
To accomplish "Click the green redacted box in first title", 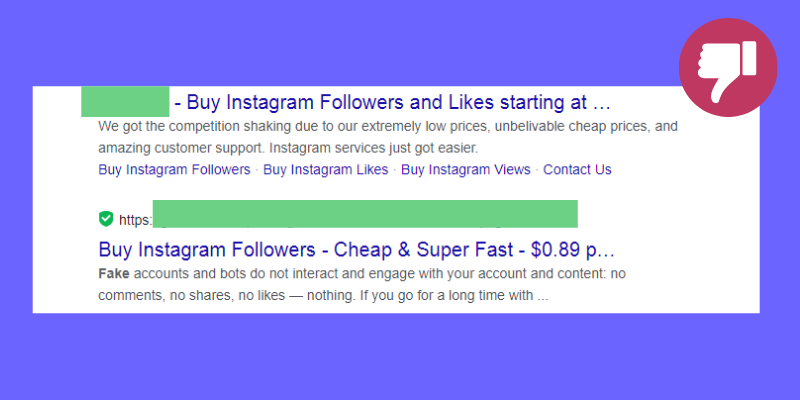I will (x=125, y=102).
